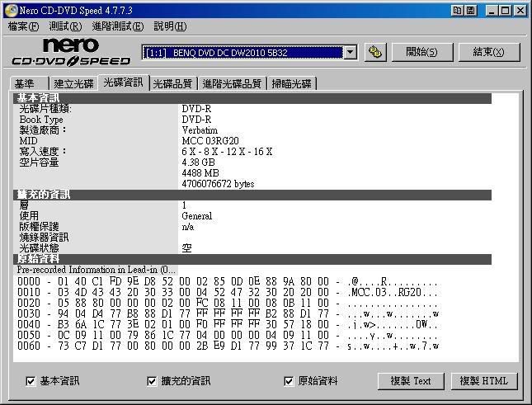Click hex row 0050
532x405 pixels.
tap(228, 336)
